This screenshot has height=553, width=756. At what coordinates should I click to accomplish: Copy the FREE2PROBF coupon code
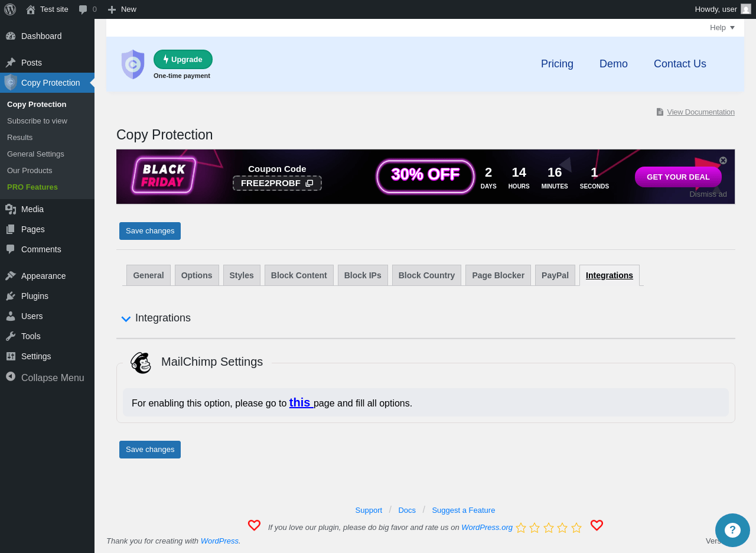point(277,183)
